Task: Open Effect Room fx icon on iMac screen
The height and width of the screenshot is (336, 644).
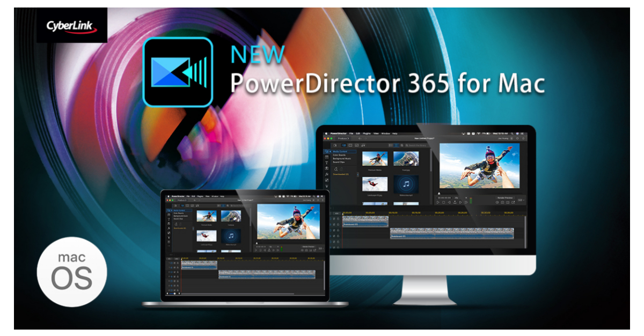Action: (326, 174)
